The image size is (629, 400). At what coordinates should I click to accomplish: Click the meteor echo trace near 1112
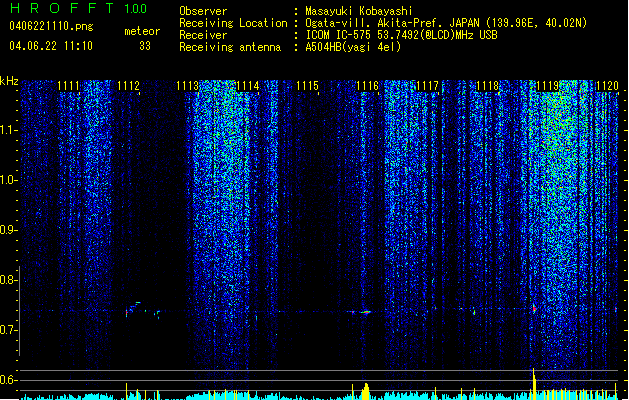tap(133, 309)
